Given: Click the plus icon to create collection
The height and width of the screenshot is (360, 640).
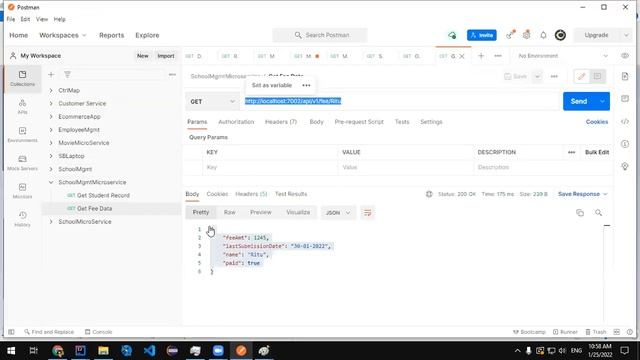Looking at the screenshot, I should point(51,74).
